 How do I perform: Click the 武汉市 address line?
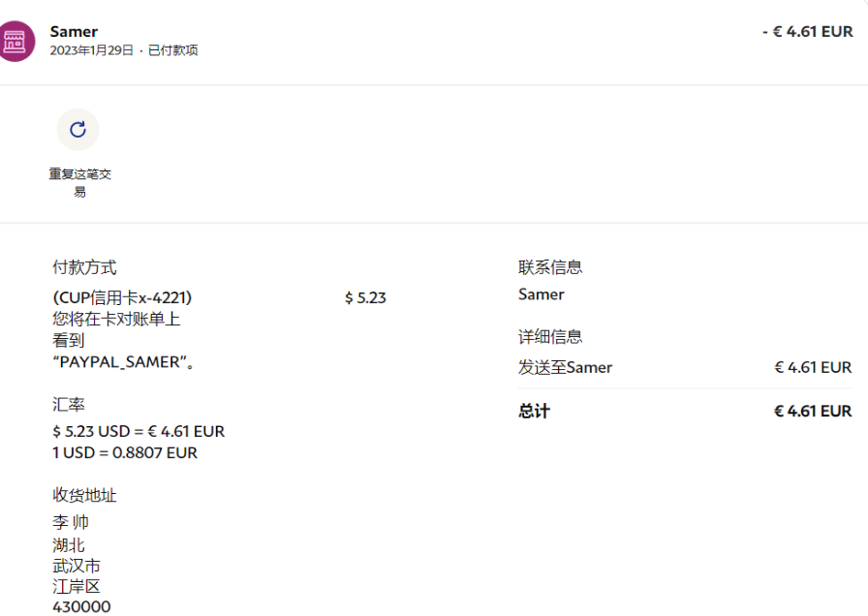pyautogui.click(x=77, y=566)
